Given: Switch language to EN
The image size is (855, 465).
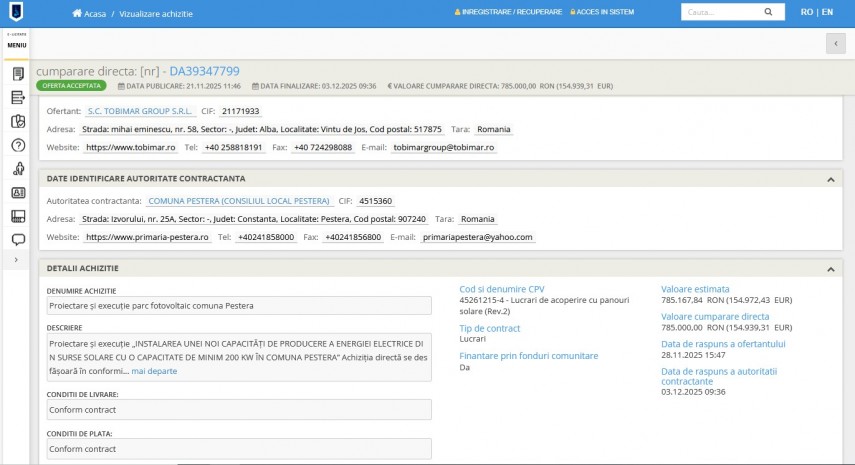Looking at the screenshot, I should tap(826, 13).
